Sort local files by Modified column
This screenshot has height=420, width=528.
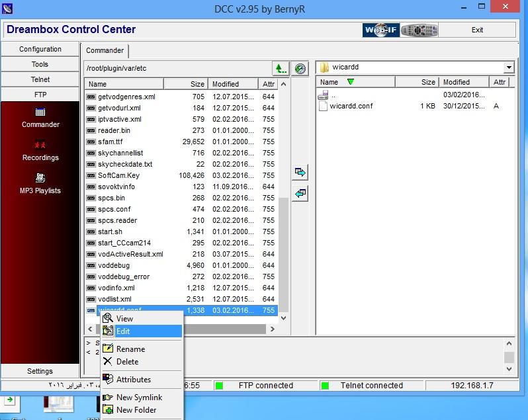(464, 82)
